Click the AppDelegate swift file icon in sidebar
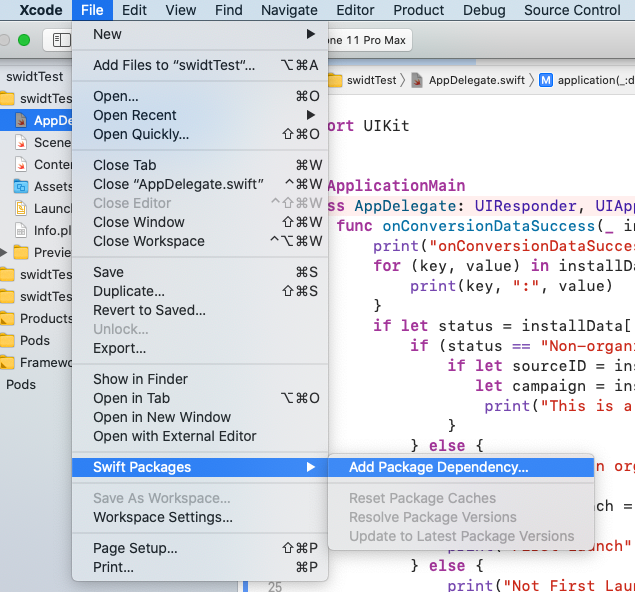Screen dimensions: 635x592 point(21,120)
